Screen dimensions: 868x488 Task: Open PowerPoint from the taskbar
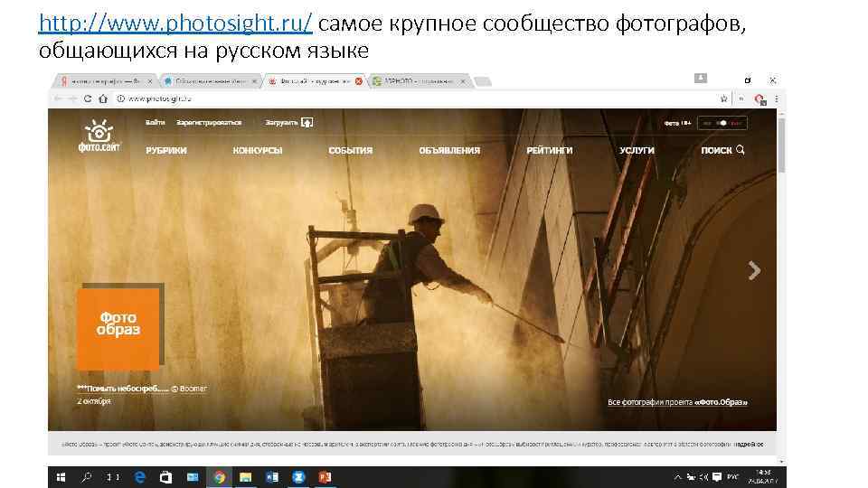[325, 477]
